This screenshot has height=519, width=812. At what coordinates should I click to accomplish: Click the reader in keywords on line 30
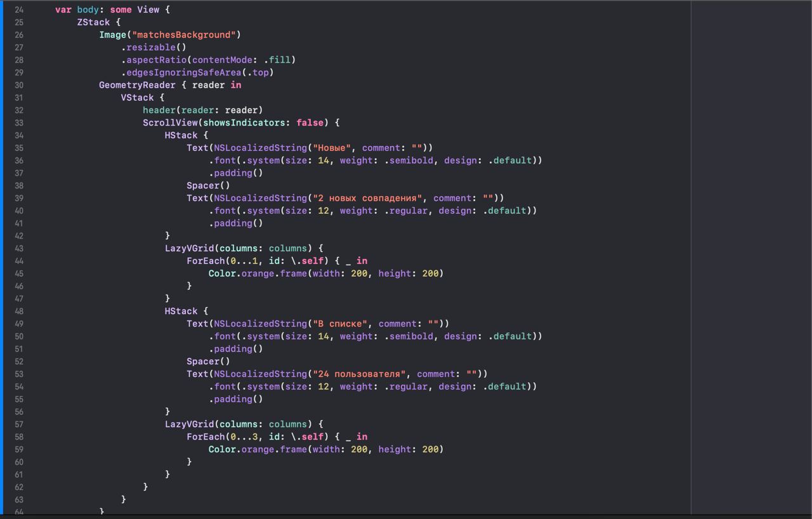click(216, 85)
